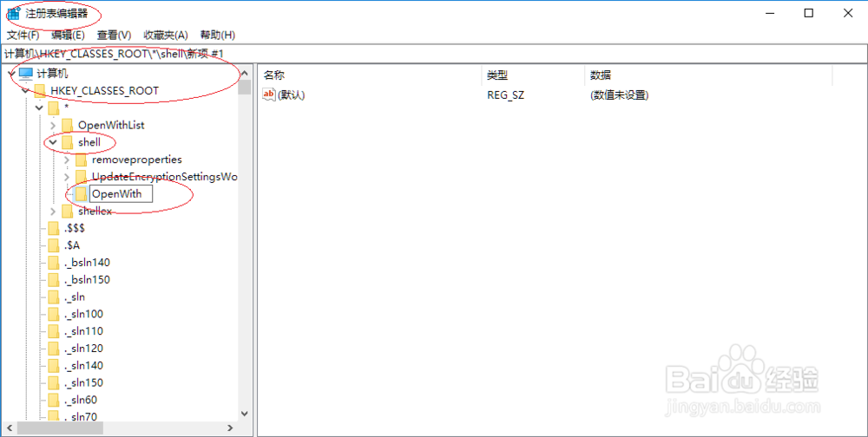Select the shell key
This screenshot has height=437, width=868.
[89, 143]
